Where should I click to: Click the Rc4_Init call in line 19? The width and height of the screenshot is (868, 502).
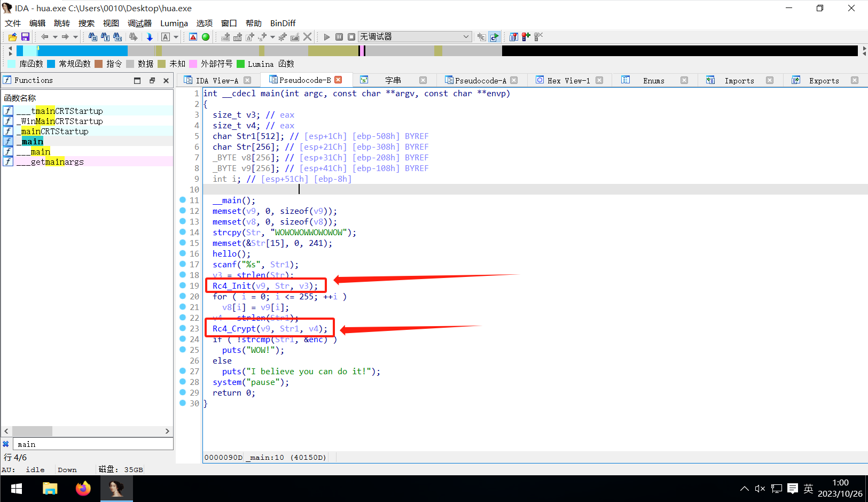point(232,285)
